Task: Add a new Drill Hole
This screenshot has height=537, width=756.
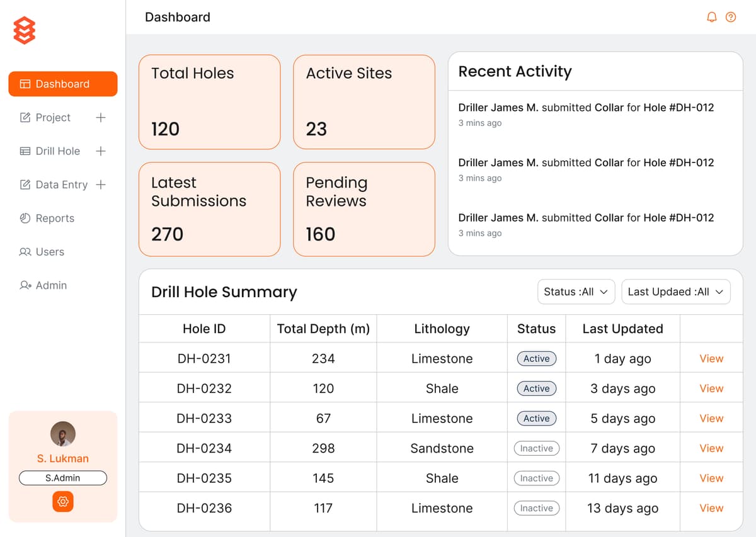Action: [101, 151]
